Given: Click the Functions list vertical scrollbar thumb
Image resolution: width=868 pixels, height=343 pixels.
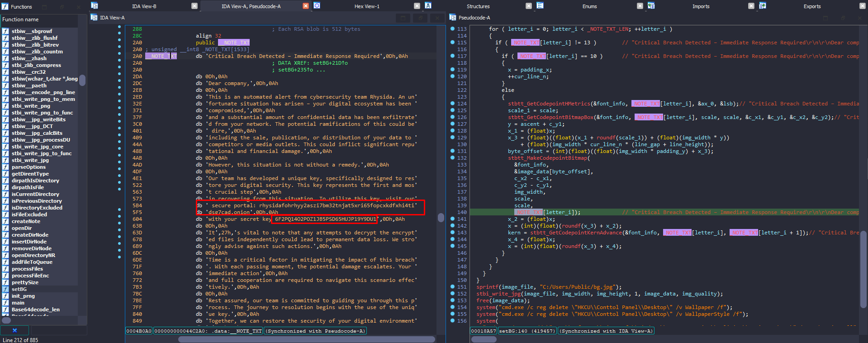Looking at the screenshot, I should 82,80.
